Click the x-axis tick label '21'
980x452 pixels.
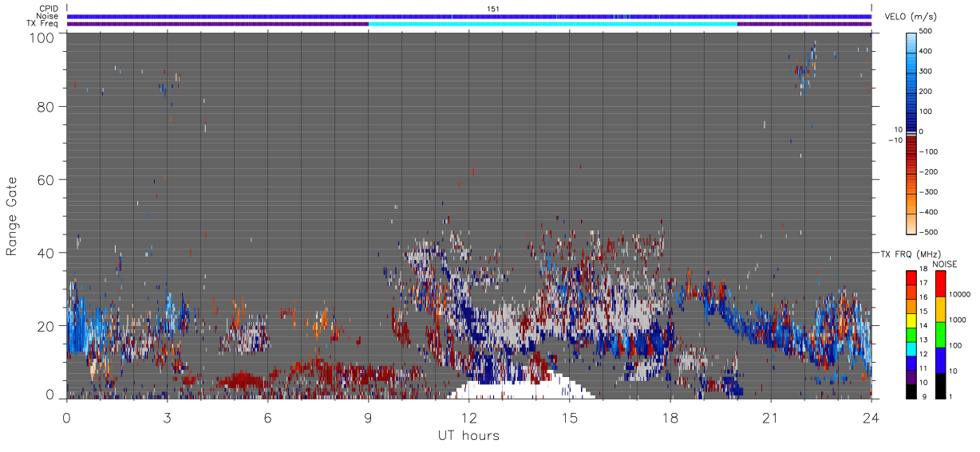pyautogui.click(x=770, y=418)
